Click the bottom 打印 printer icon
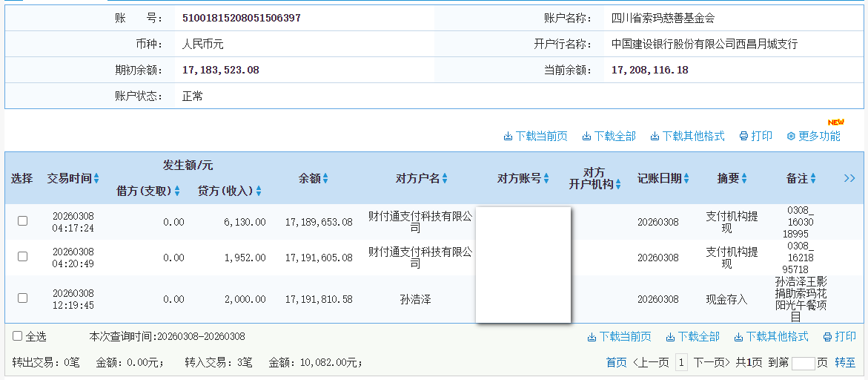 click(x=827, y=337)
